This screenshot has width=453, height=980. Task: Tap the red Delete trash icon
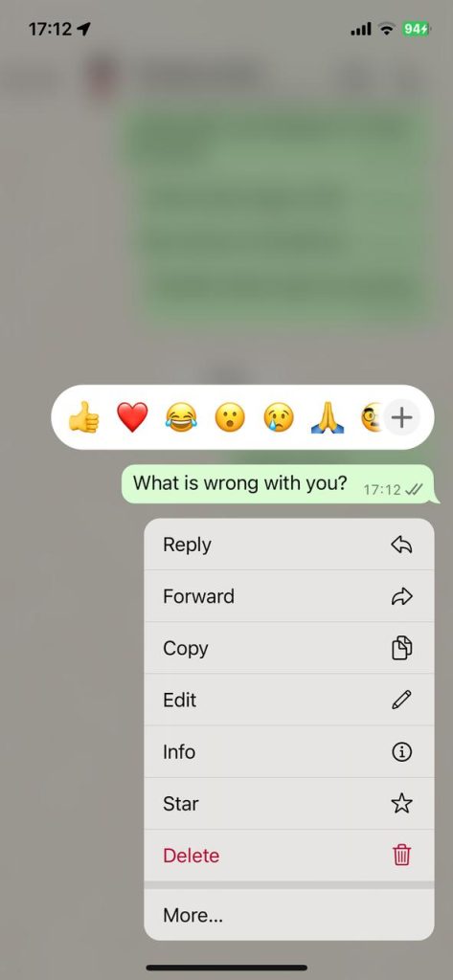point(401,855)
